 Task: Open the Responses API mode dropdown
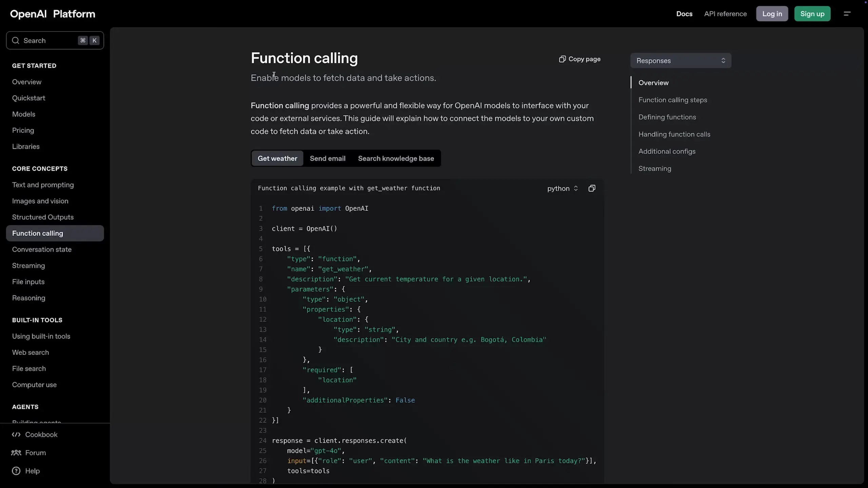click(681, 61)
